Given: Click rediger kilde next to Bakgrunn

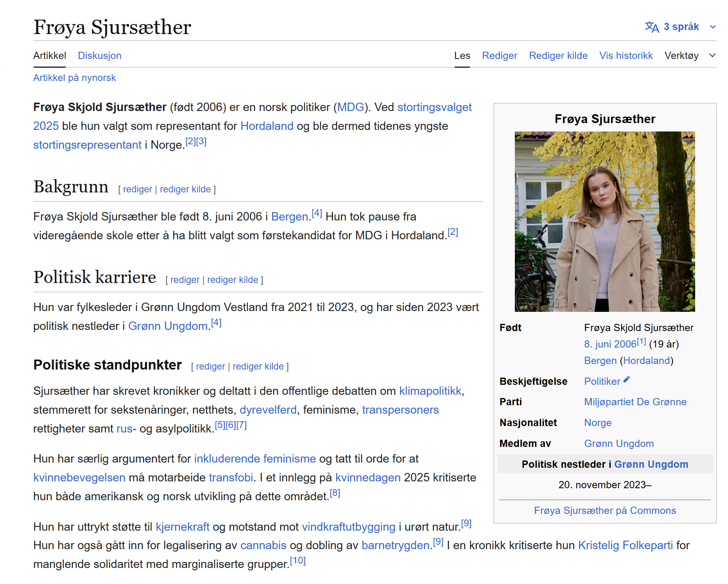Looking at the screenshot, I should (x=186, y=189).
